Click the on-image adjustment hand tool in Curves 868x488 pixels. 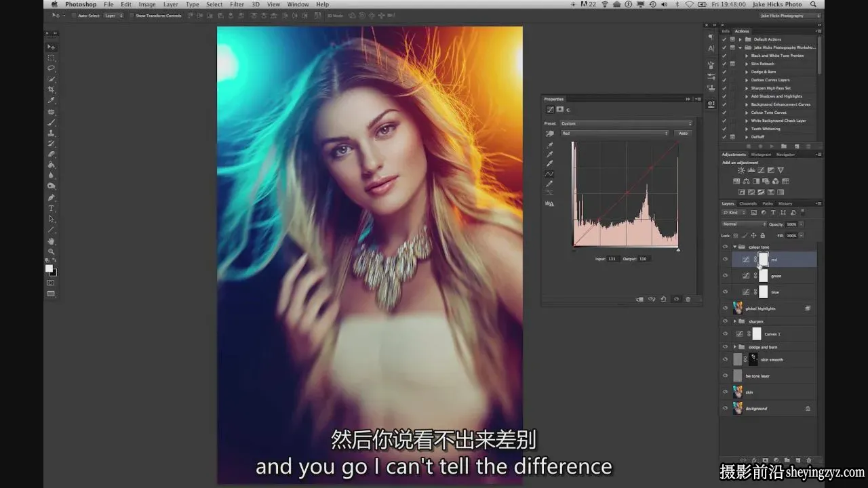(549, 134)
